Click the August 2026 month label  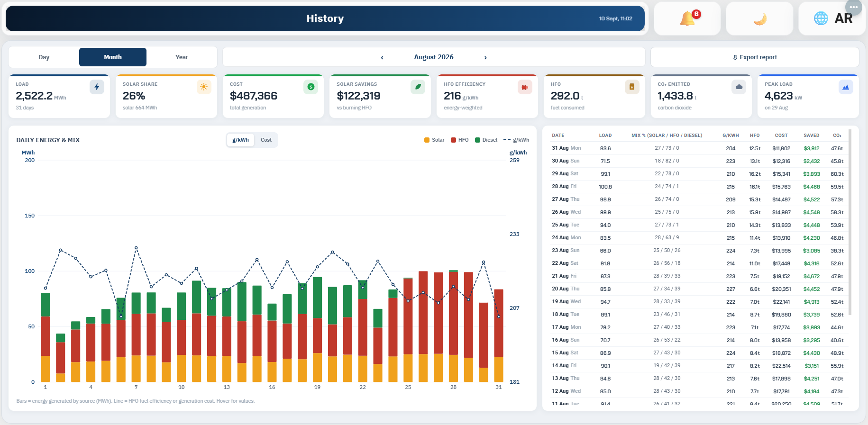pos(434,57)
